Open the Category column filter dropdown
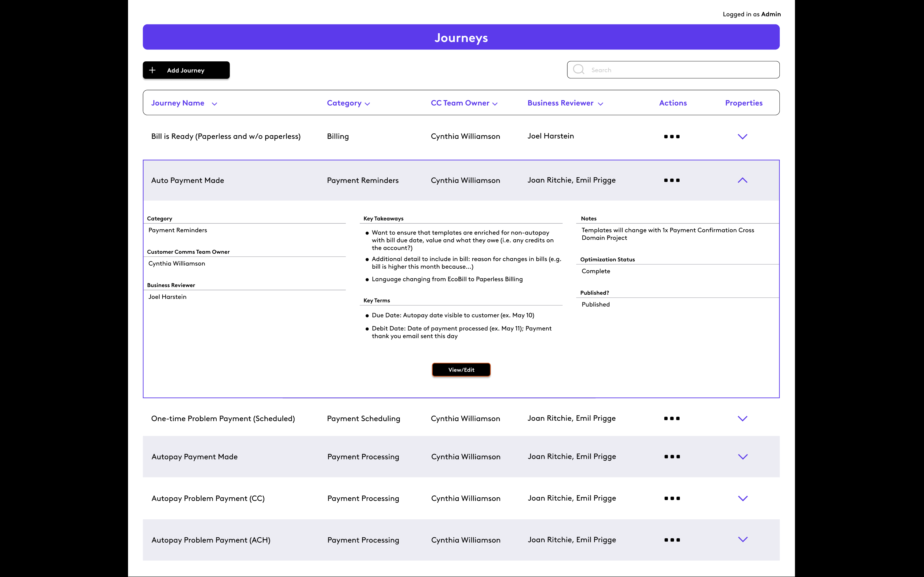 pos(367,104)
